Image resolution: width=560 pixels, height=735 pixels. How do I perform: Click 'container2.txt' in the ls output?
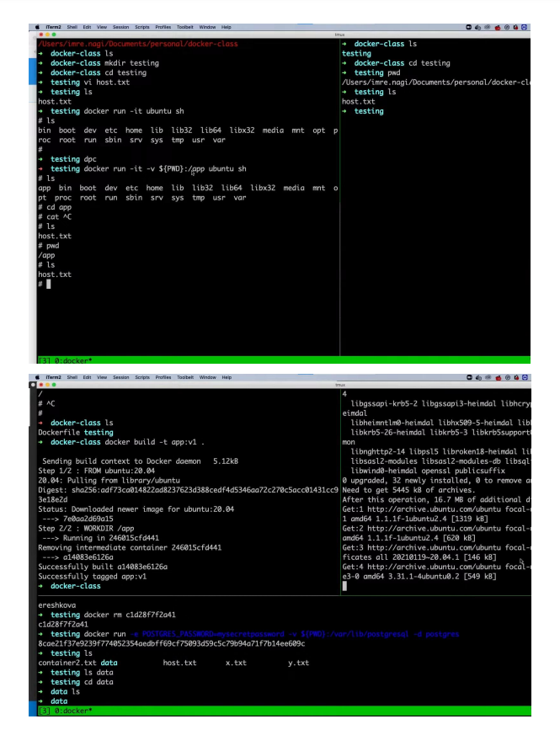(67, 663)
